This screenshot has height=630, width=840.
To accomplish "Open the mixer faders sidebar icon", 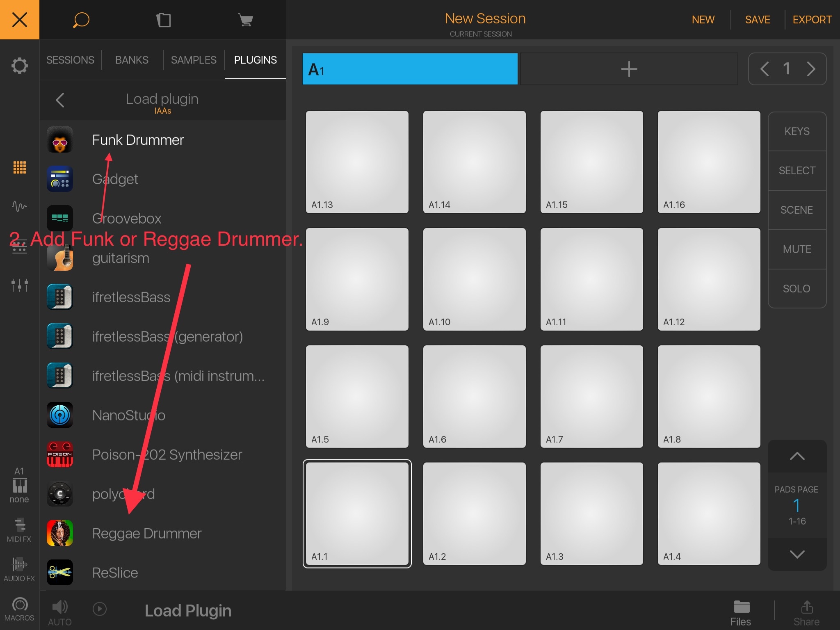I will tap(20, 285).
